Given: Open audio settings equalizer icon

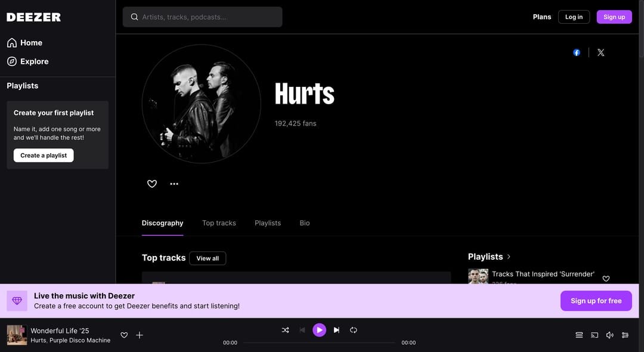Looking at the screenshot, I should click(625, 335).
